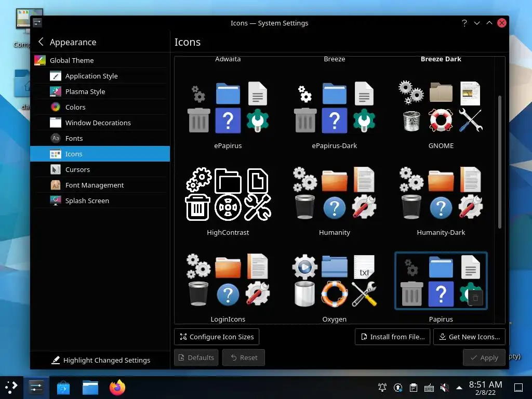Click Get New Icons button
Screen dimensions: 532x399
[470, 337]
